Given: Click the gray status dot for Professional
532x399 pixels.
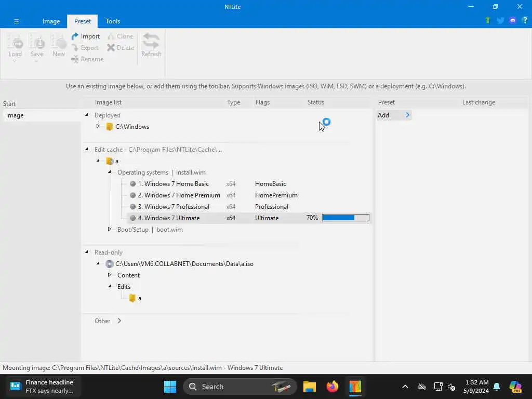Looking at the screenshot, I should 133,207.
